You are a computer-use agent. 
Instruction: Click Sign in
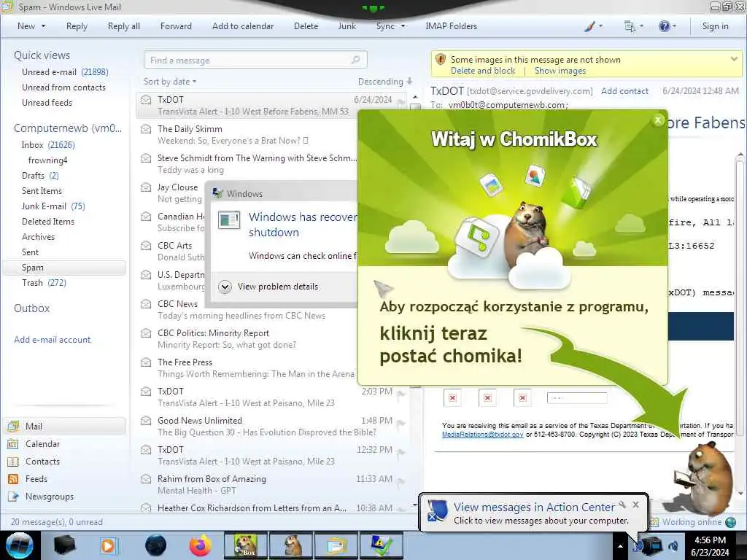coord(715,26)
